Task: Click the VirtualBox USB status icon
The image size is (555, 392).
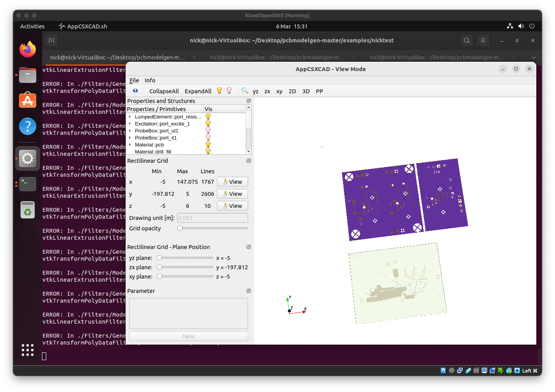Action: click(x=468, y=371)
